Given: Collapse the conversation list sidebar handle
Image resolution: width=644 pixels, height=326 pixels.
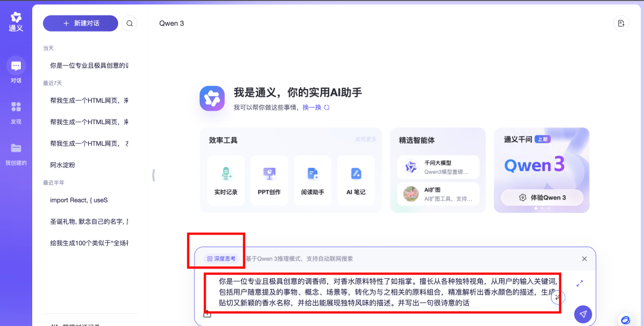Looking at the screenshot, I should click(154, 175).
